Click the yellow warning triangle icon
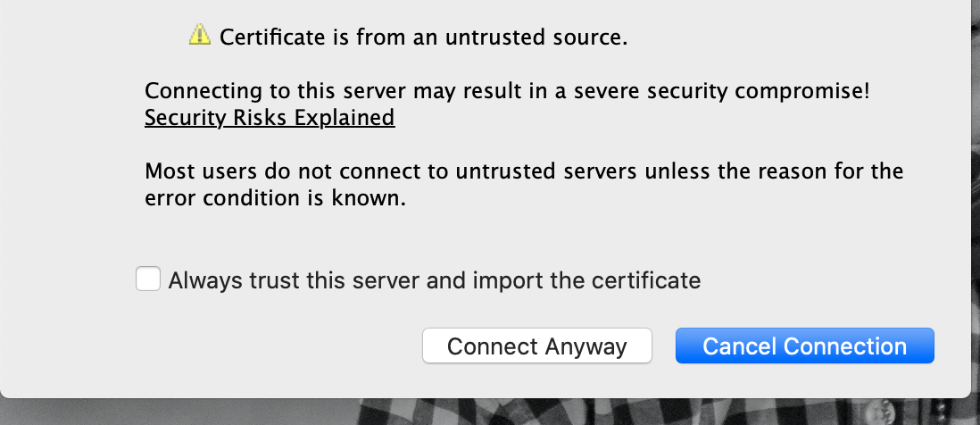Viewport: 980px width, 425px height. 199,34
